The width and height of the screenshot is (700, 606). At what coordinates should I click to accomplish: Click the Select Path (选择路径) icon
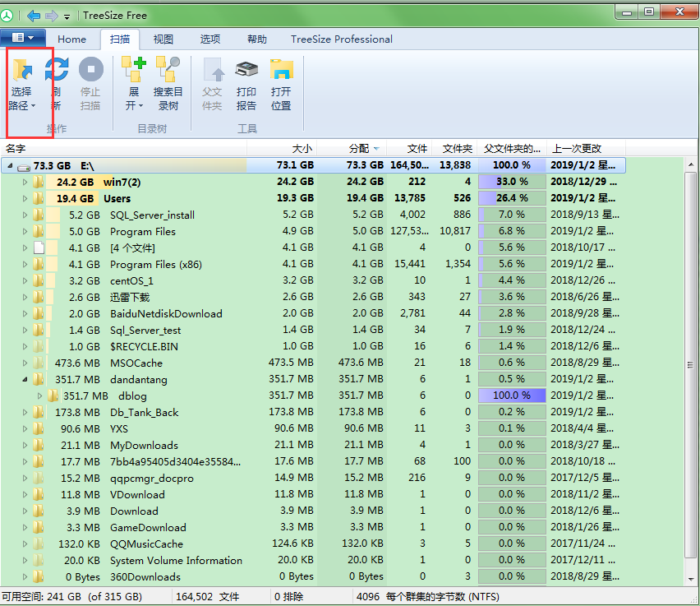coord(22,84)
